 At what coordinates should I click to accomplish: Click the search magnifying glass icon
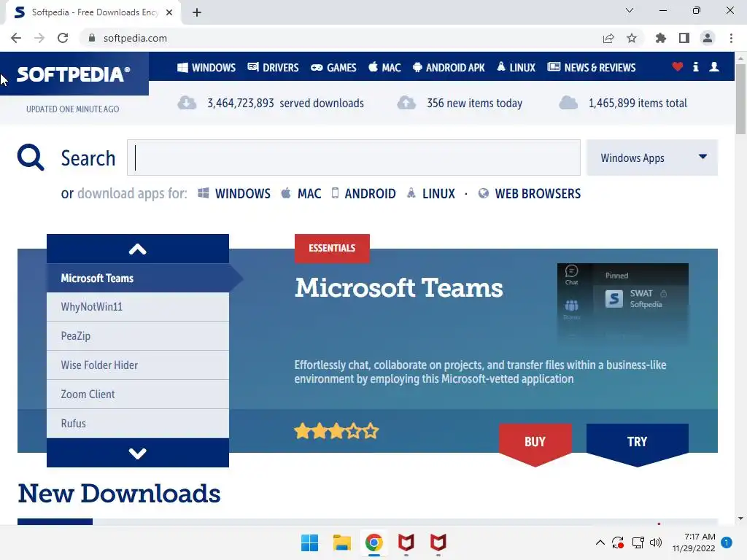click(31, 157)
